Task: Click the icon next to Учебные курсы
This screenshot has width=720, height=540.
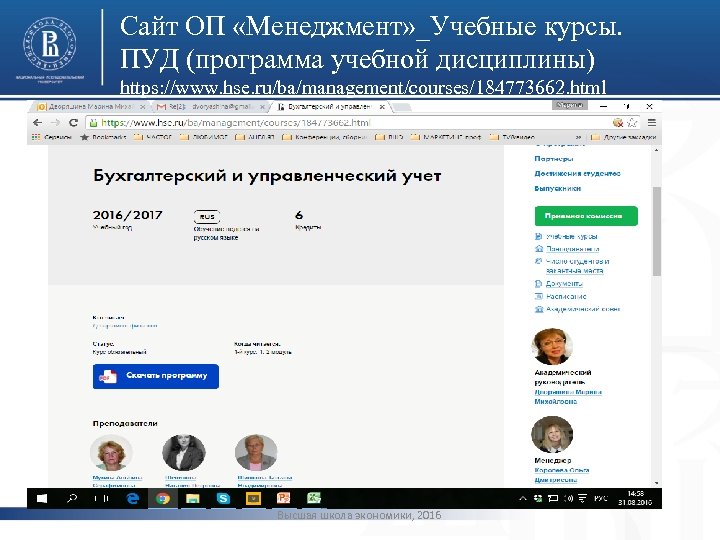Action: pyautogui.click(x=539, y=236)
